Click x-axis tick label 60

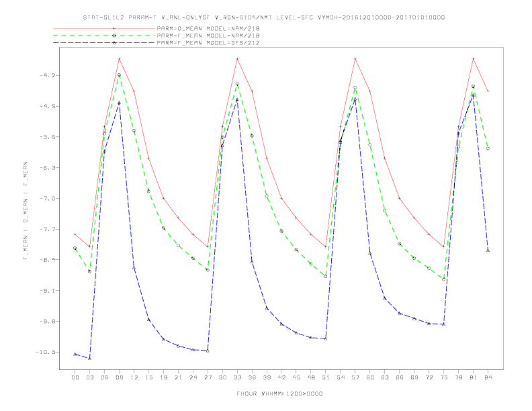click(370, 377)
